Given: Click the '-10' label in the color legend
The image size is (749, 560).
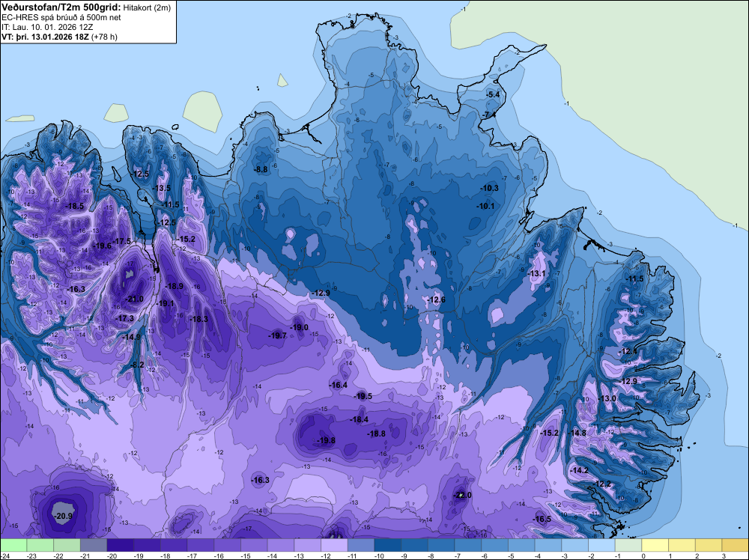Looking at the screenshot, I should (380, 556).
